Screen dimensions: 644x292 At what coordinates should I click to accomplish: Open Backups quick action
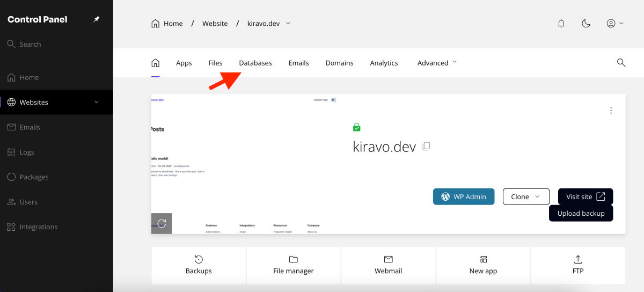[199, 265]
